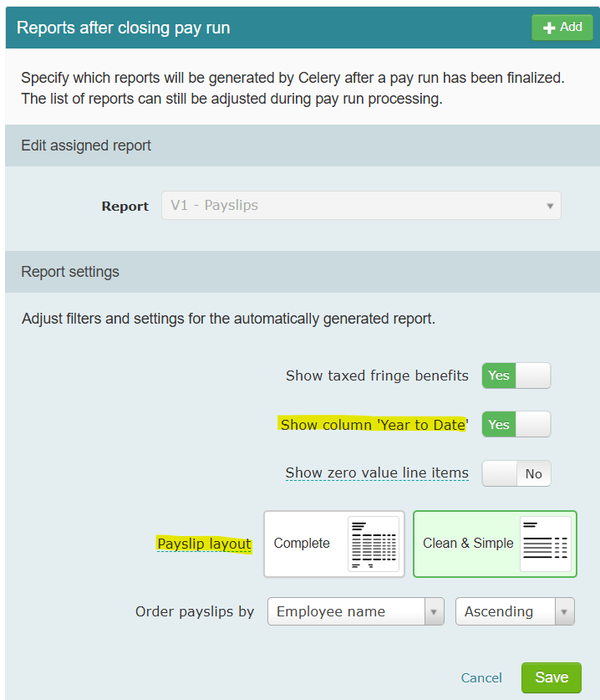Viewport: 600px width, 700px height.
Task: Open the Order payslips by Employee name dropdown
Action: click(355, 611)
